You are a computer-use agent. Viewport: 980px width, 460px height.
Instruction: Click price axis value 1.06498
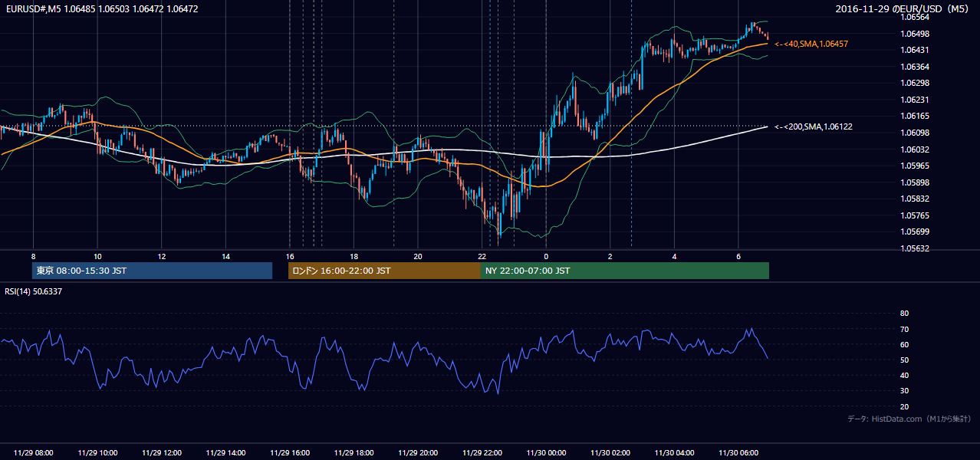point(915,34)
